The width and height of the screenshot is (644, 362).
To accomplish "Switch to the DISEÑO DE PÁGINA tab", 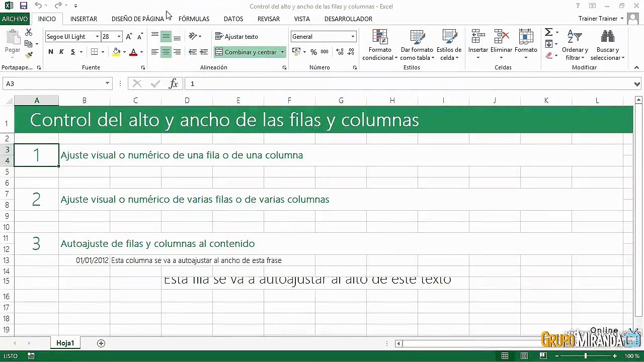I will point(138,19).
